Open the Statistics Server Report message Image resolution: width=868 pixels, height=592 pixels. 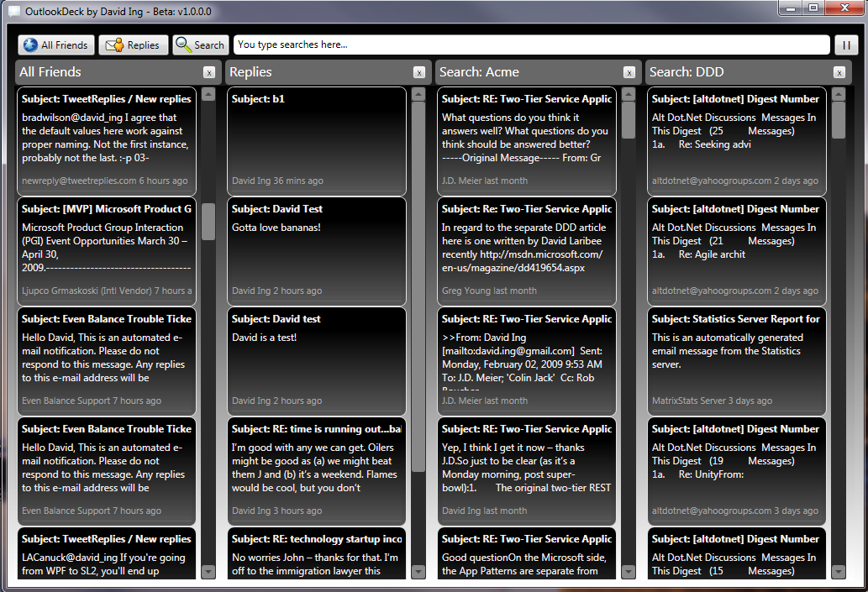coord(737,361)
